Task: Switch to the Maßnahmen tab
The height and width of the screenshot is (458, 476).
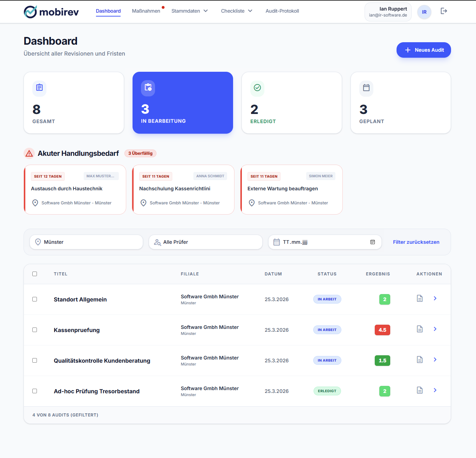Action: pyautogui.click(x=146, y=11)
